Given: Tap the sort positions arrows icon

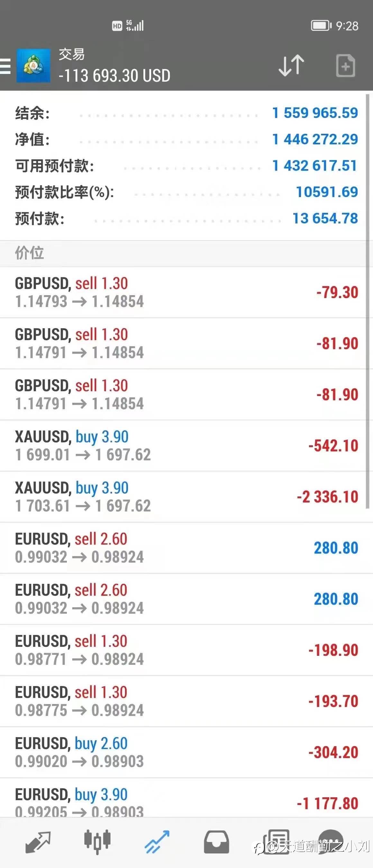Looking at the screenshot, I should point(291,65).
